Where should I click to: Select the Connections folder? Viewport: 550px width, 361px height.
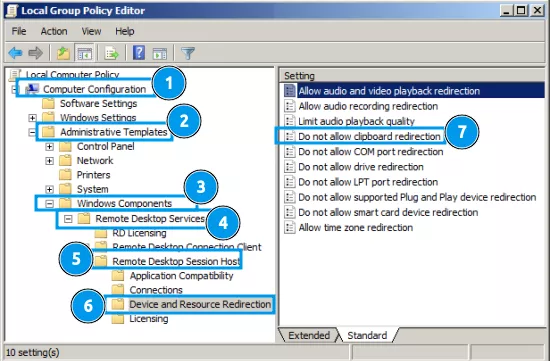(156, 290)
